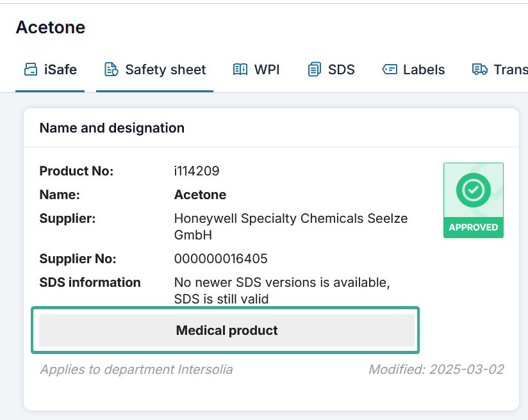
Task: Click the Name and designation header
Action: click(x=112, y=128)
